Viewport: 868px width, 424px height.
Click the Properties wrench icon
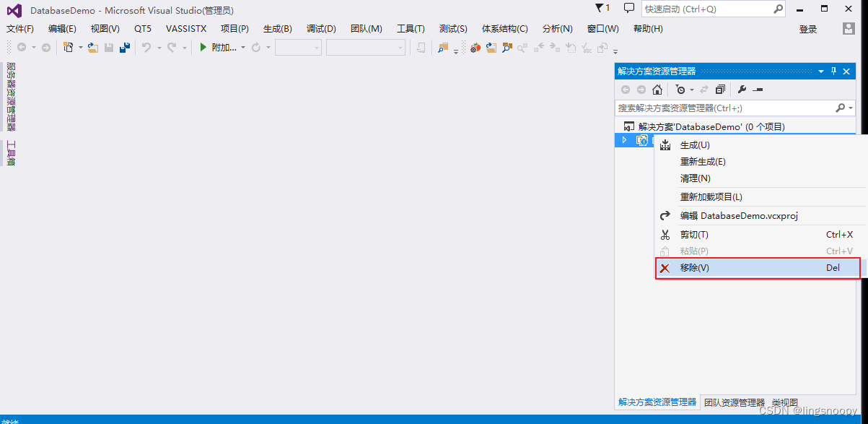tap(742, 90)
